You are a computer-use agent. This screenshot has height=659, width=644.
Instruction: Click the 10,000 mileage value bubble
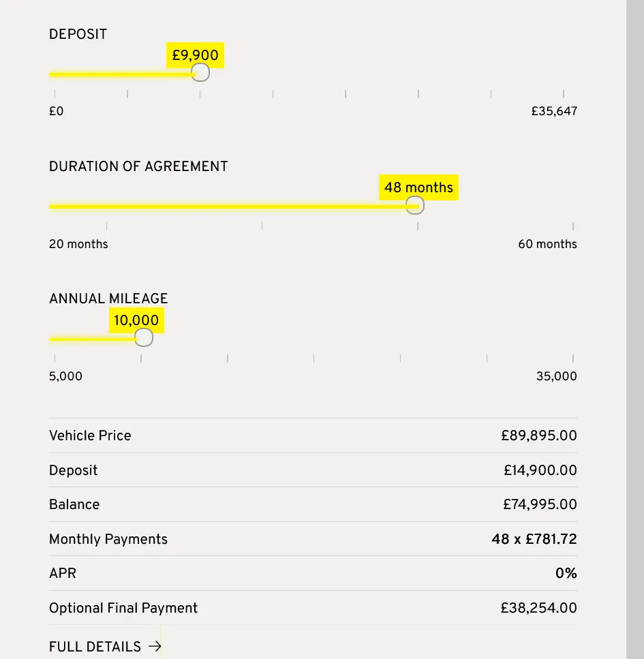click(136, 320)
